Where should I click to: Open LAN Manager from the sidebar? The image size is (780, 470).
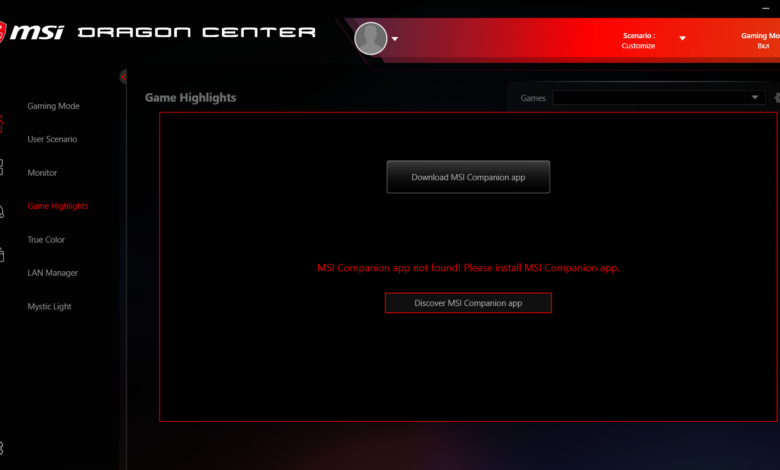(x=52, y=273)
